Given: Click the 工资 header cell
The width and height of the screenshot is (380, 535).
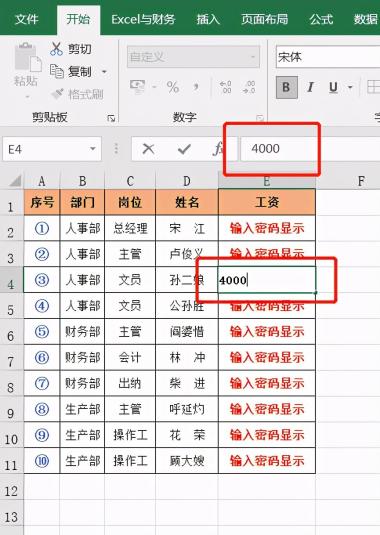Looking at the screenshot, I should [x=267, y=202].
